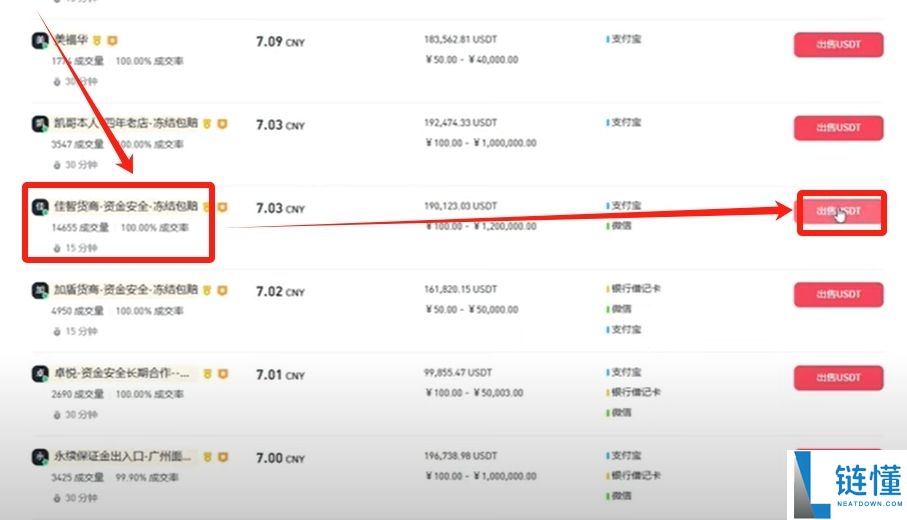Click the orange shield badge next to 美福华
The image size is (907, 520).
coord(113,41)
